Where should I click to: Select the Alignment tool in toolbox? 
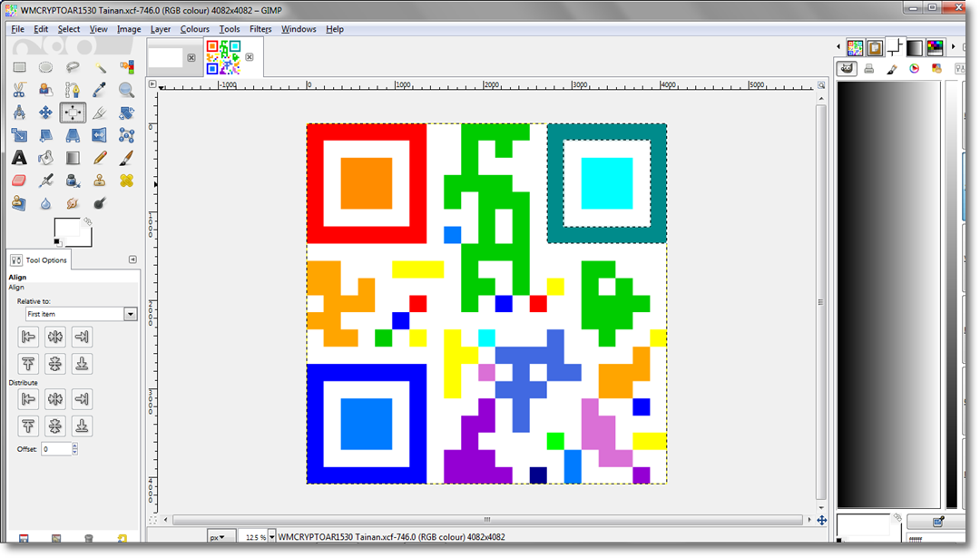click(73, 113)
